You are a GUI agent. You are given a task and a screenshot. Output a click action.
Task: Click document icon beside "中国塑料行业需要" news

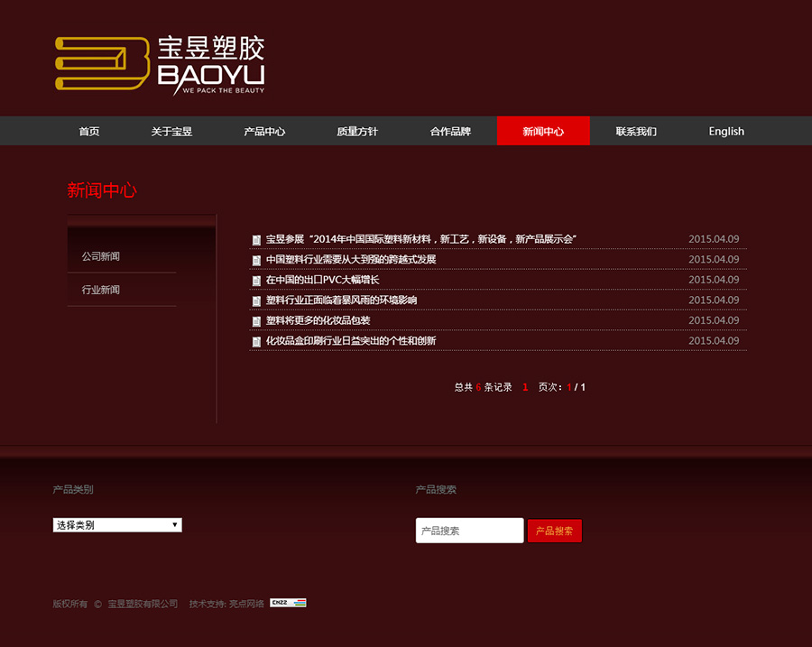255,260
